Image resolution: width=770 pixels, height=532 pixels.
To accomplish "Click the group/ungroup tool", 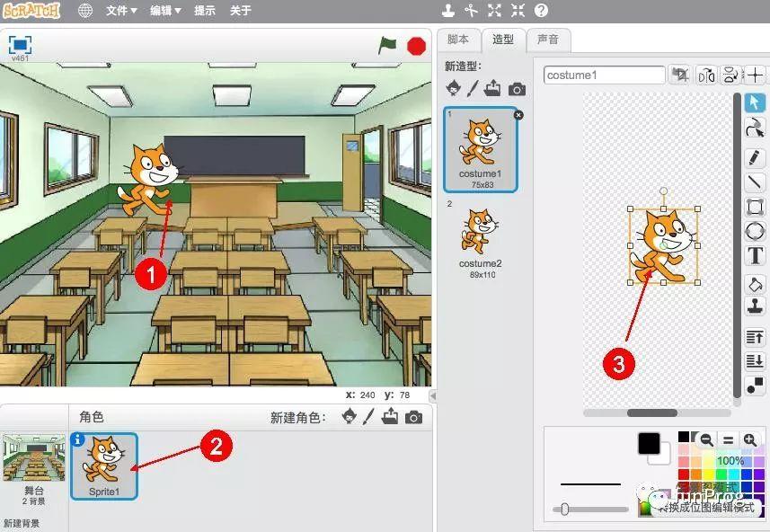I will coord(755,386).
